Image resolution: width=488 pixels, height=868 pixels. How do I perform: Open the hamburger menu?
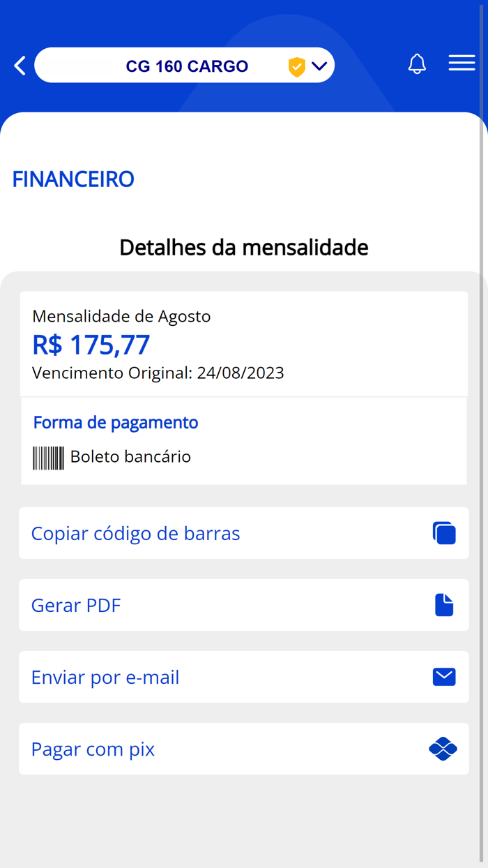coord(462,63)
